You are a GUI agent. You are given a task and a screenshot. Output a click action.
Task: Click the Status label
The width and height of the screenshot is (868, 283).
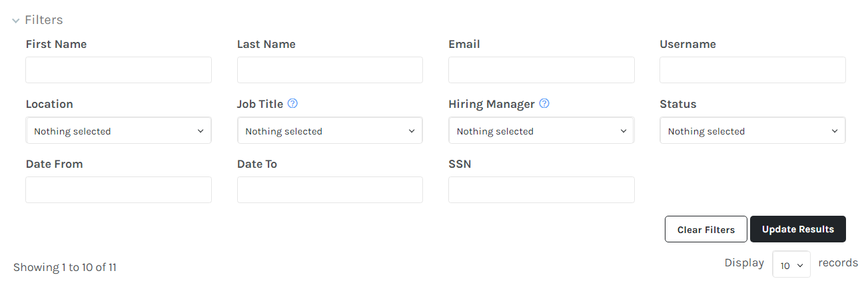[x=678, y=104]
